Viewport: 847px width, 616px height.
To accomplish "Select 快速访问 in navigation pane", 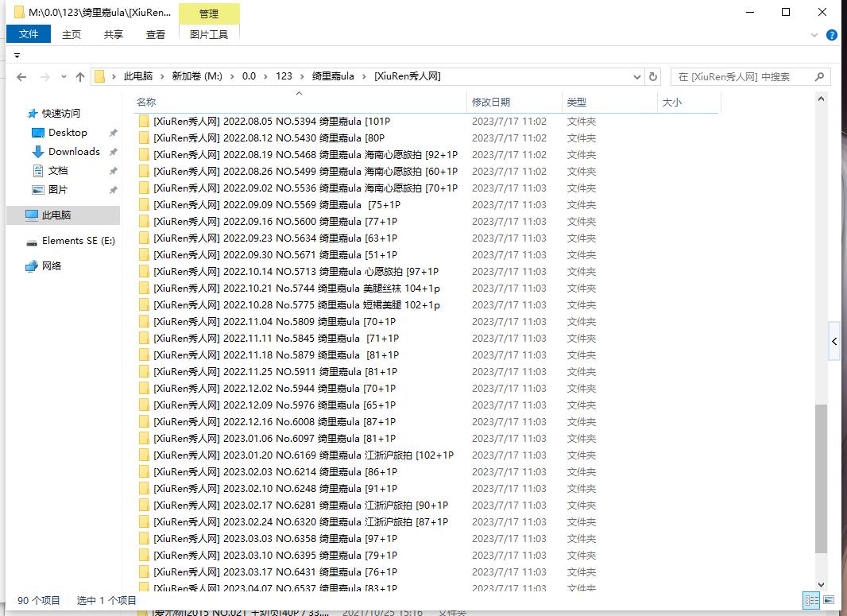I will (x=61, y=114).
